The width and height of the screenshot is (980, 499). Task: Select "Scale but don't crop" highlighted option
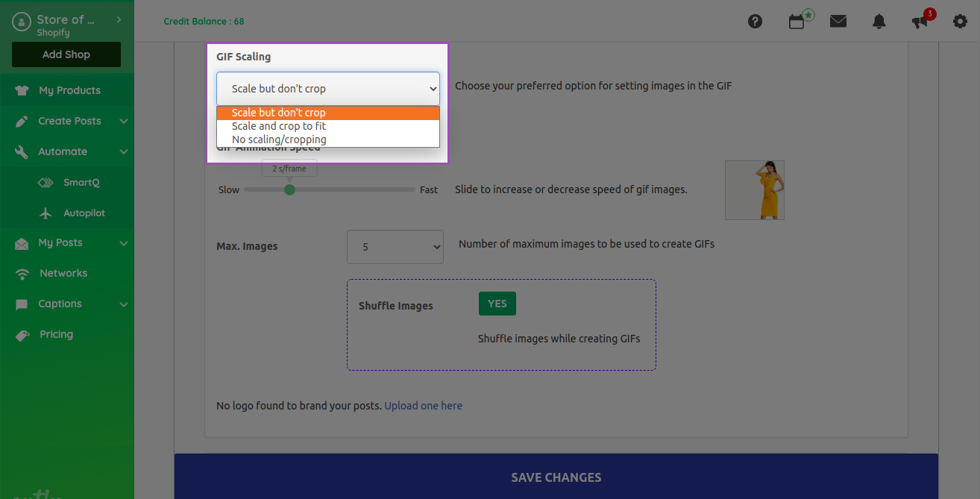tap(279, 113)
